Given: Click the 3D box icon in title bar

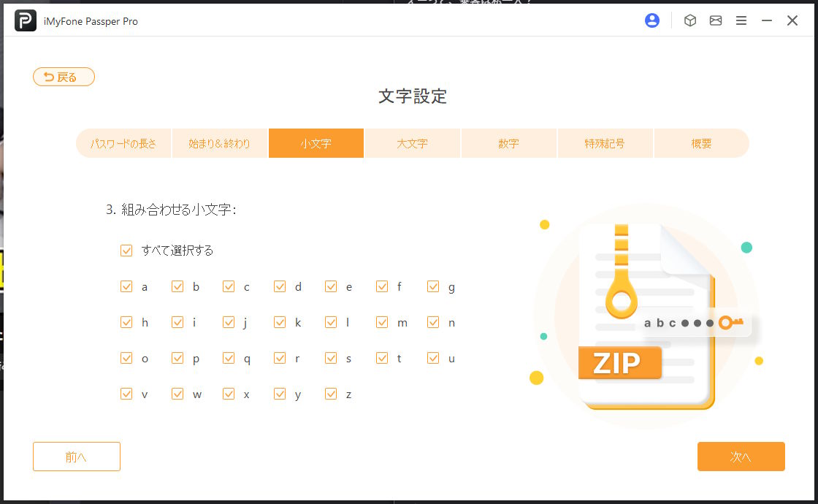Looking at the screenshot, I should (x=689, y=21).
